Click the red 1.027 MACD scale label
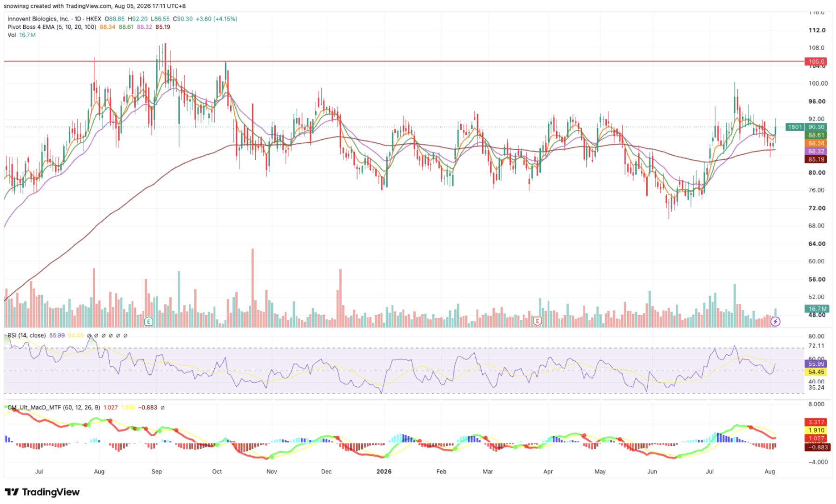Screen dimensions: 836x504 [x=816, y=438]
